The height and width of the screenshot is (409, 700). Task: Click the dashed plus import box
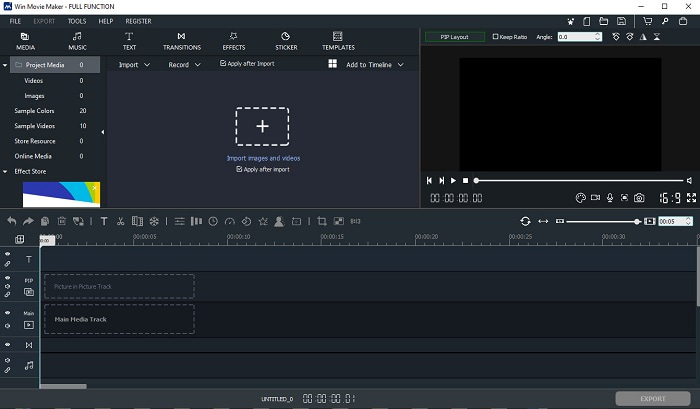pyautogui.click(x=262, y=126)
